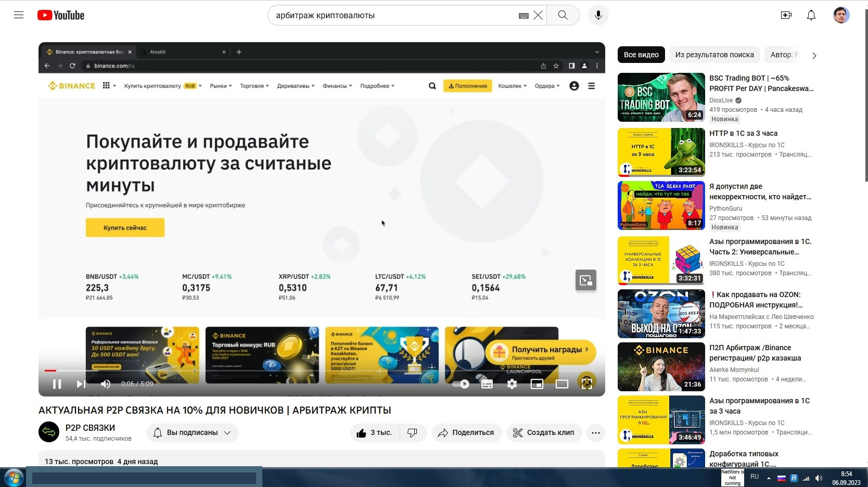868x487 pixels.
Task: Open the Akerke Momynkul channel name
Action: pyautogui.click(x=734, y=370)
